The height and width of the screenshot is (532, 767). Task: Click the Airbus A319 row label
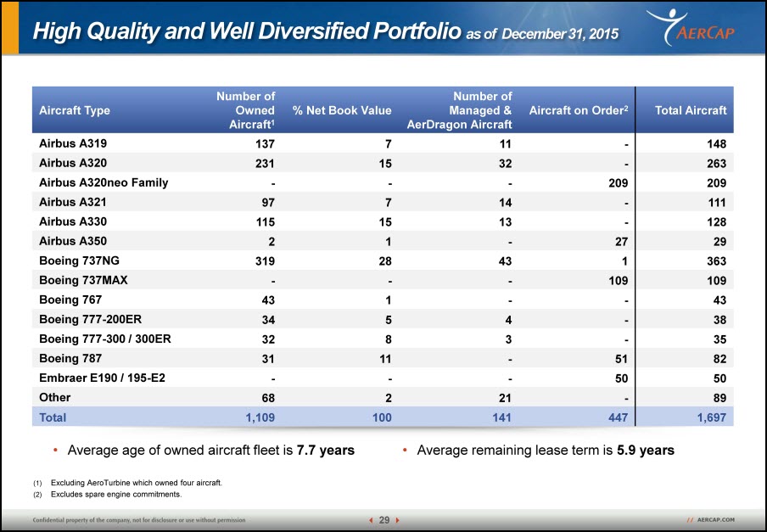73,143
